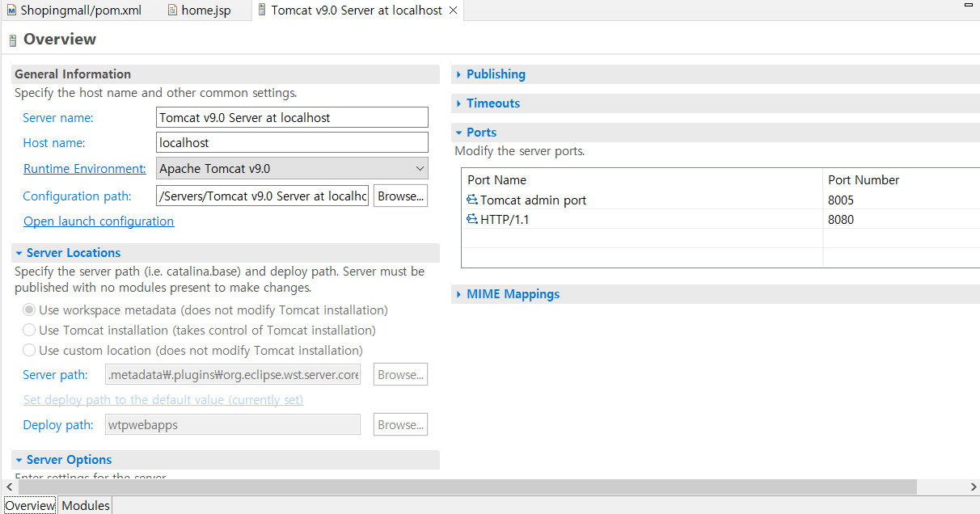The width and height of the screenshot is (980, 514).
Task: Click the server icon beside Overview heading
Action: tap(13, 40)
